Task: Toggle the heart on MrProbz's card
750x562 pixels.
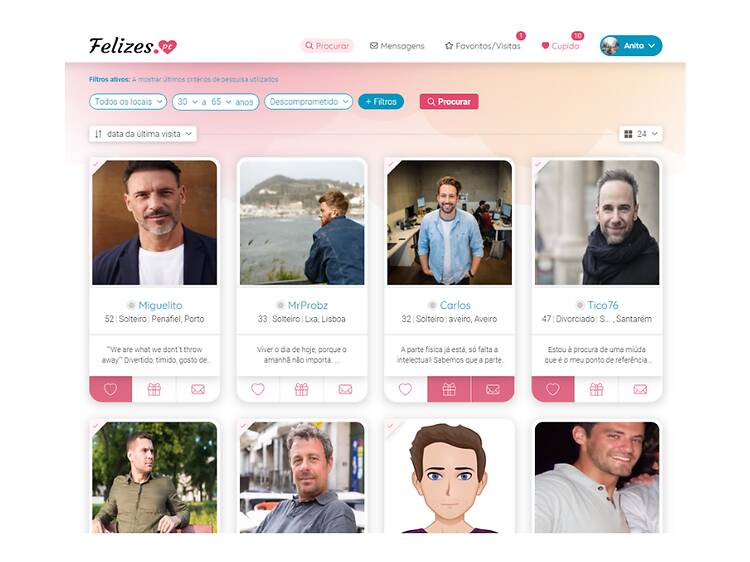Action: point(258,389)
